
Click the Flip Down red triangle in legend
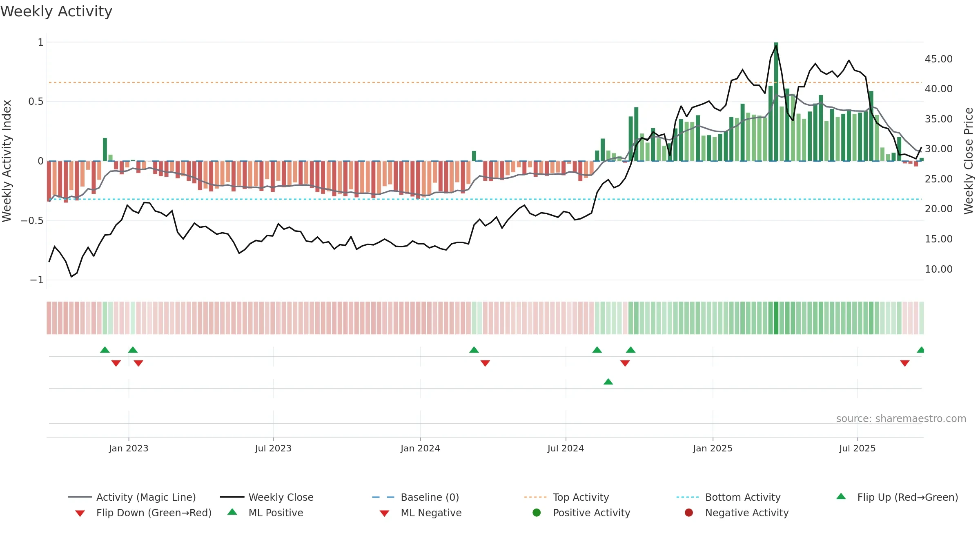[x=80, y=513]
